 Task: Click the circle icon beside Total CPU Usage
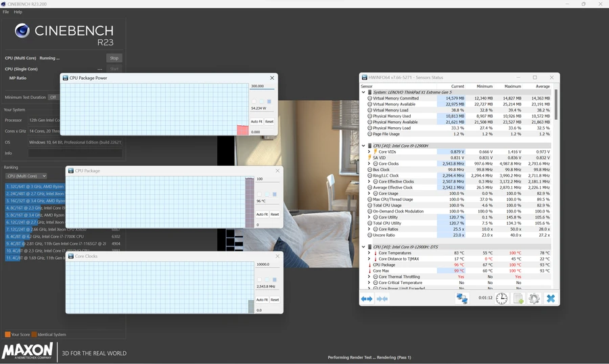(x=369, y=205)
